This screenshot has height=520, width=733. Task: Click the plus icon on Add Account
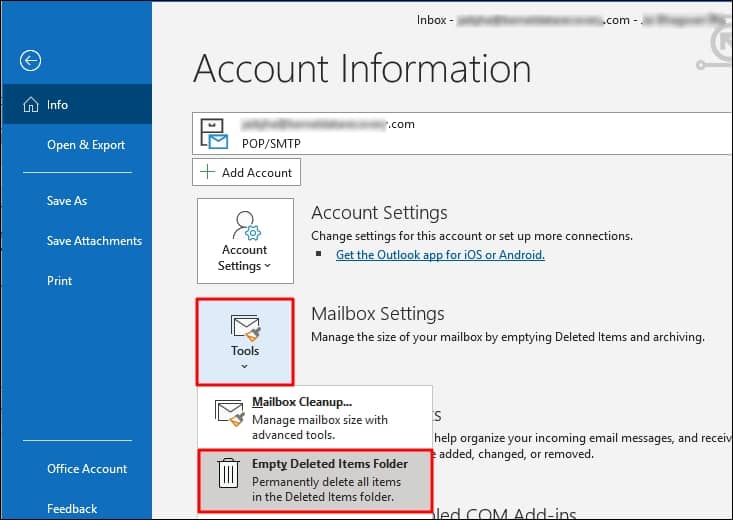click(x=208, y=172)
